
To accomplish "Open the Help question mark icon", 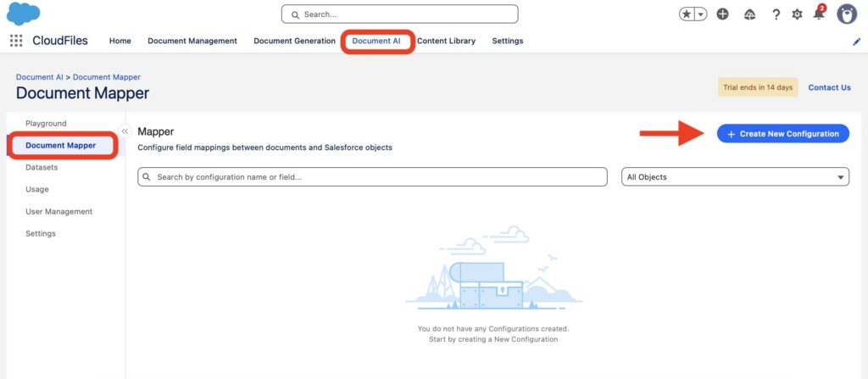I will (776, 14).
